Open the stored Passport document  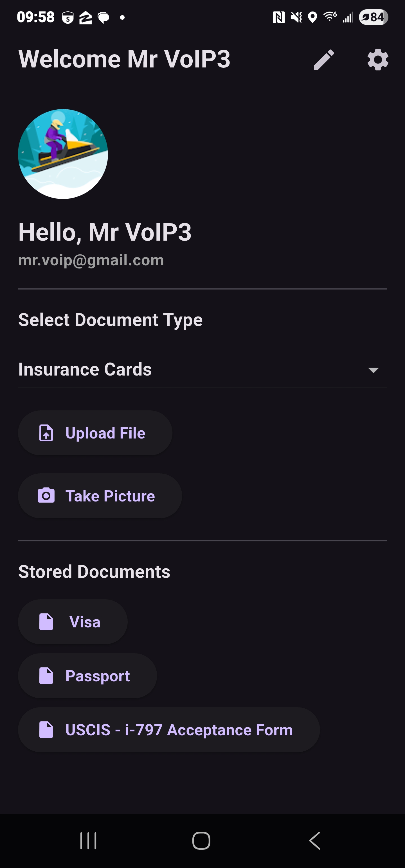point(88,676)
